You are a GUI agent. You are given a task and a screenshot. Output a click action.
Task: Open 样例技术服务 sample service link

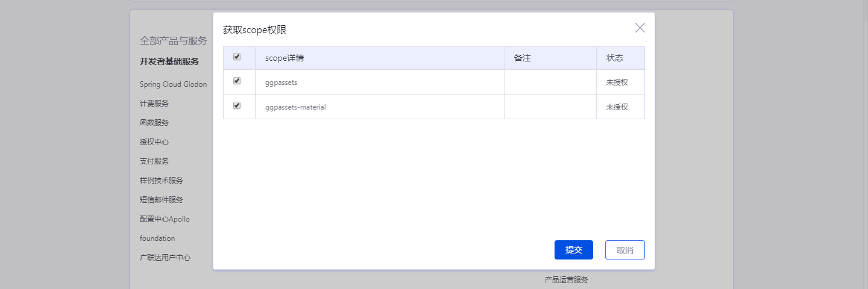(162, 181)
